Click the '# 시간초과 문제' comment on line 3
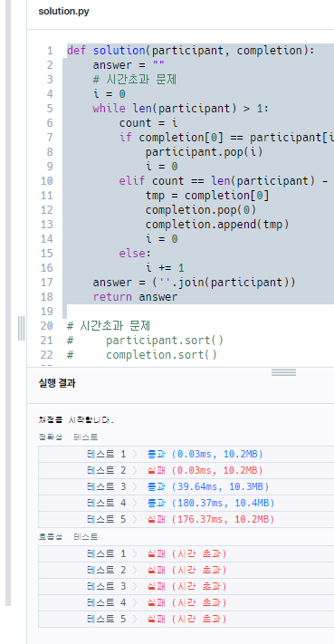 point(135,80)
